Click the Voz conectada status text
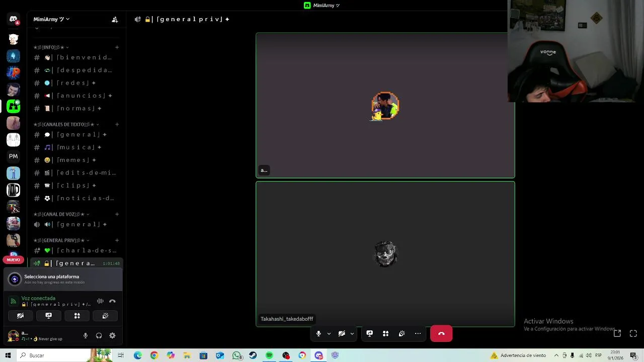The width and height of the screenshot is (644, 362). coord(38,298)
